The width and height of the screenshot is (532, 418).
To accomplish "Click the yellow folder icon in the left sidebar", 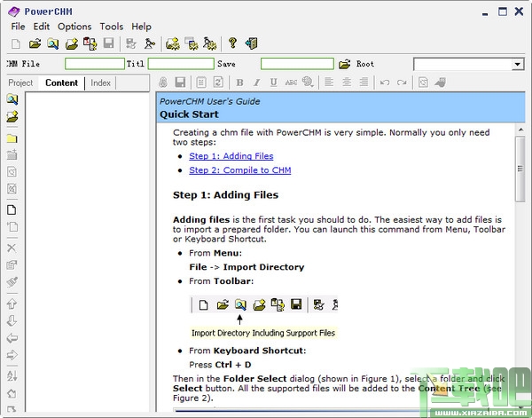I will coord(12,138).
